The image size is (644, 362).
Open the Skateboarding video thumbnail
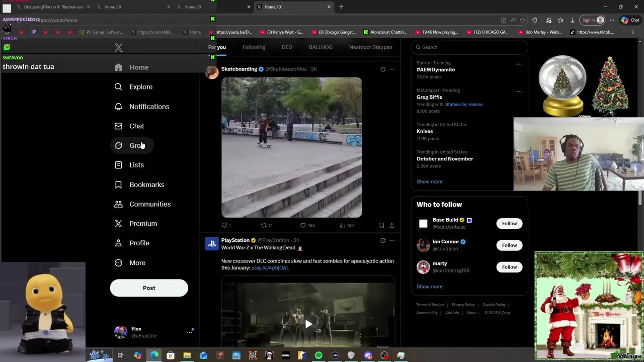coord(291,147)
